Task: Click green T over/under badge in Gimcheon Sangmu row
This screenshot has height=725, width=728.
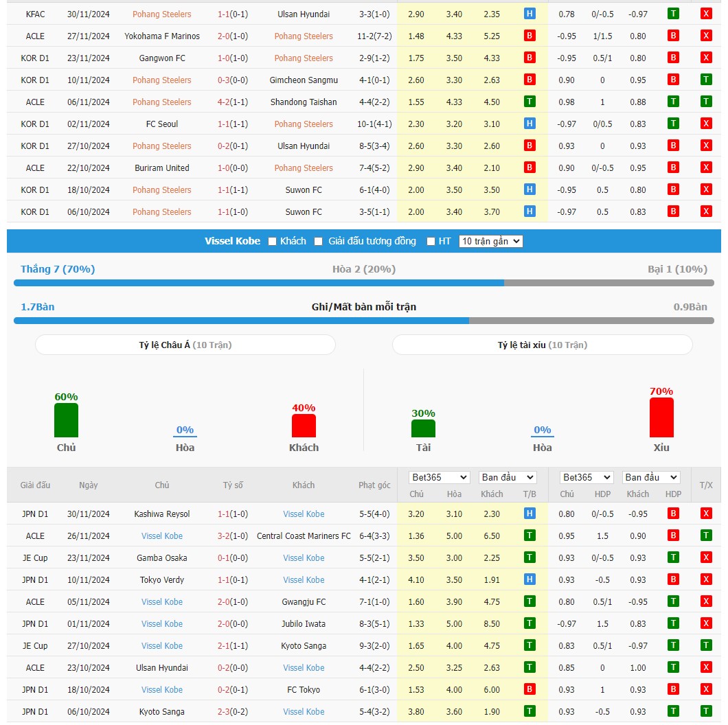Action: tap(706, 80)
